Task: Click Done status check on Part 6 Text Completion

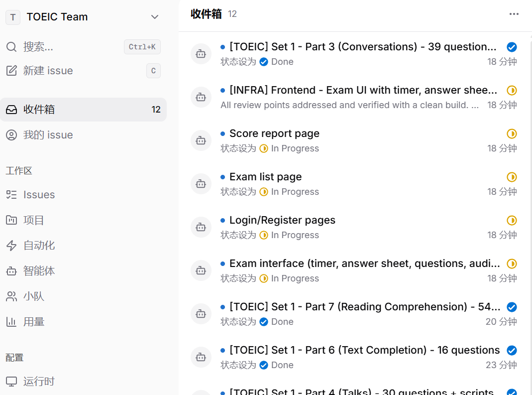Action: tap(512, 350)
